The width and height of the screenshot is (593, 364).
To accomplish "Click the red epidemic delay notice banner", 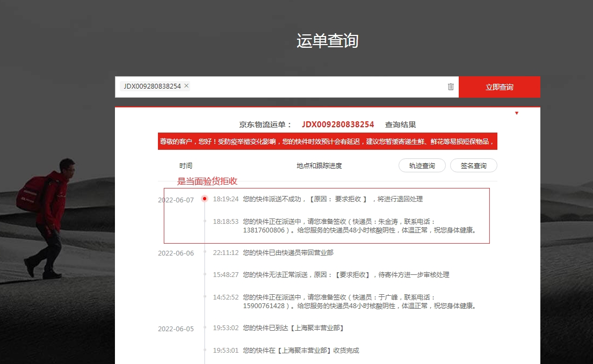I will [x=328, y=141].
